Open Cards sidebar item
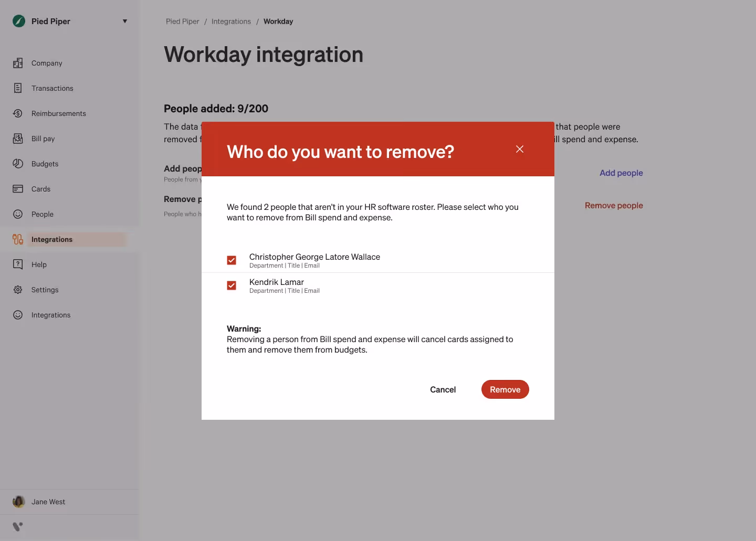 41,189
